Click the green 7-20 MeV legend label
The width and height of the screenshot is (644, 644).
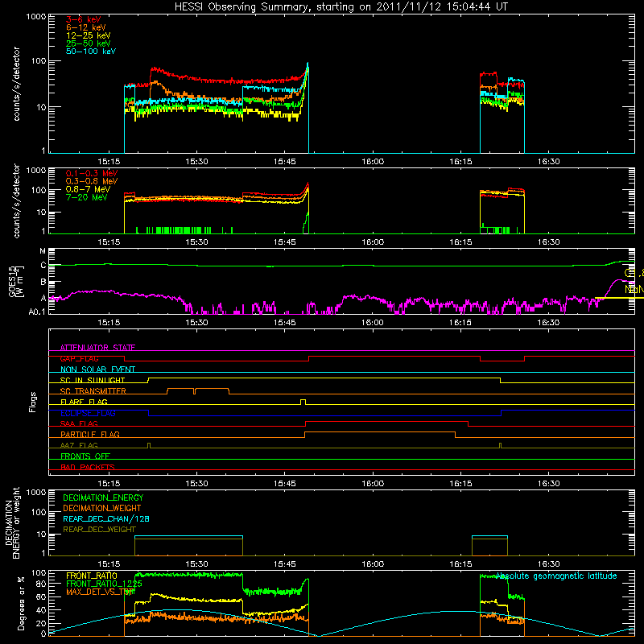[x=87, y=197]
